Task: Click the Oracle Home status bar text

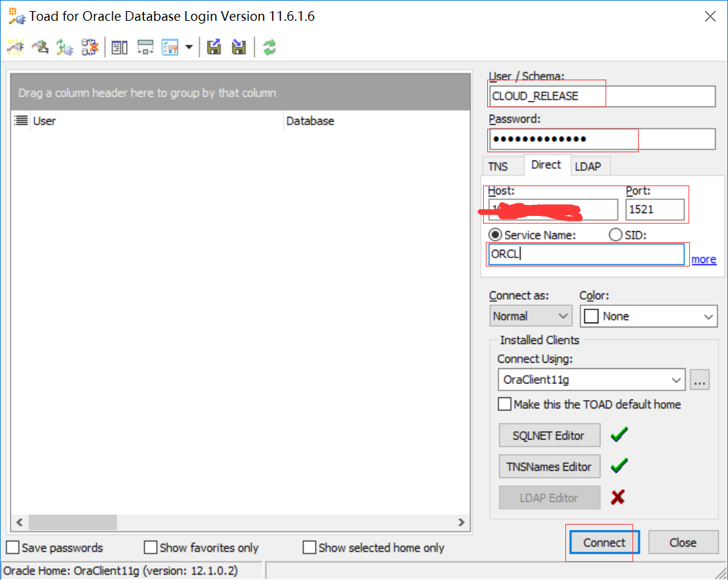Action: tap(120, 571)
